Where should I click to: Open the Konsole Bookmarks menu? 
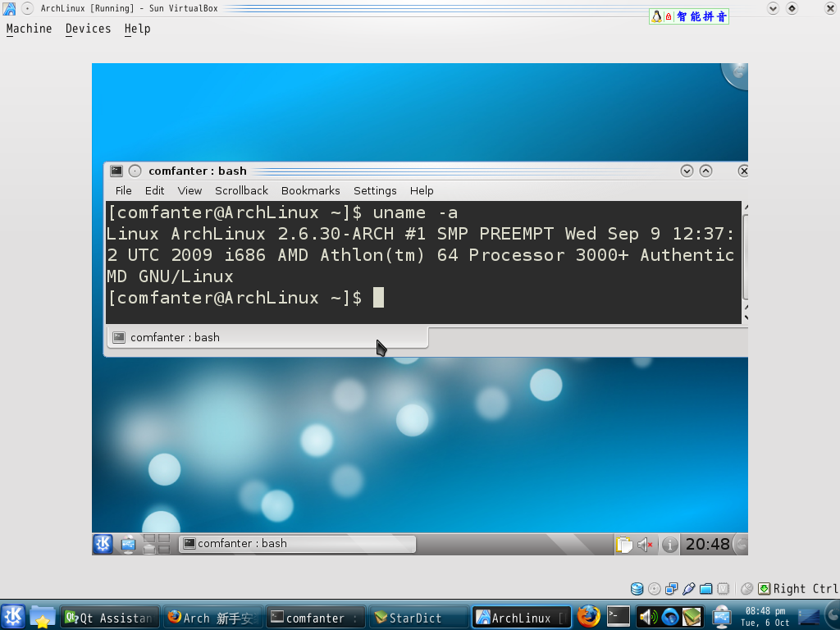pos(310,190)
